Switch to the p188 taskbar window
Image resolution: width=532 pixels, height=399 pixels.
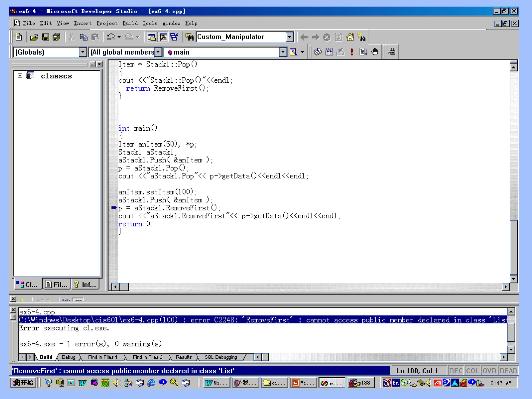tap(361, 383)
